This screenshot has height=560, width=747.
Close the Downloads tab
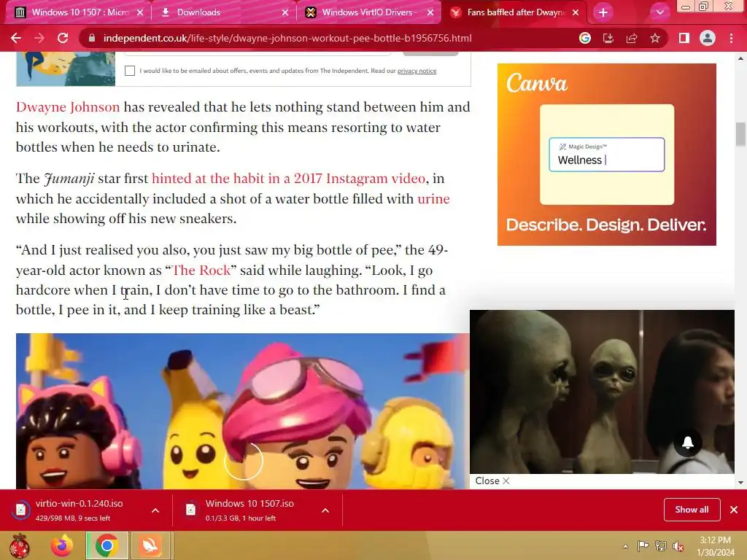(285, 12)
